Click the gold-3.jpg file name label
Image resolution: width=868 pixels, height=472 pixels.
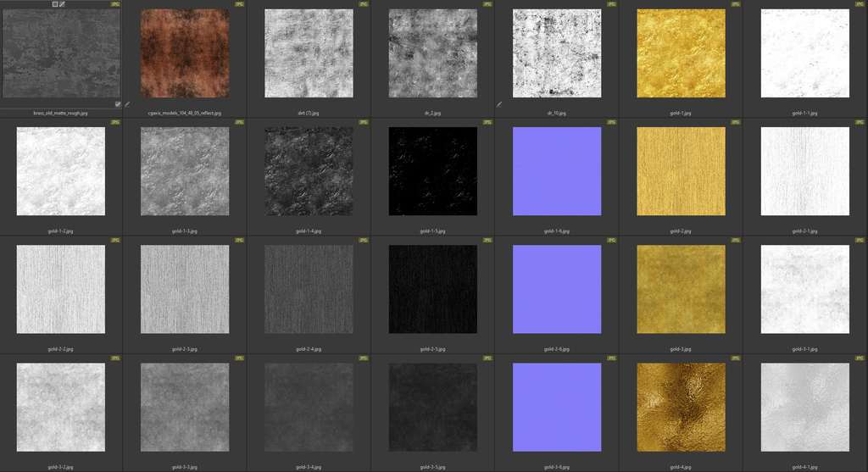681,348
